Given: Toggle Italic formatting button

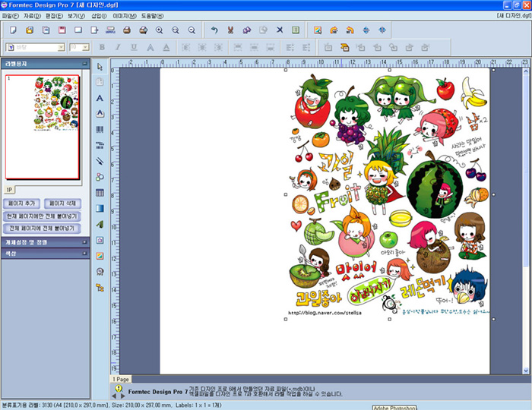Looking at the screenshot, I should [118, 47].
